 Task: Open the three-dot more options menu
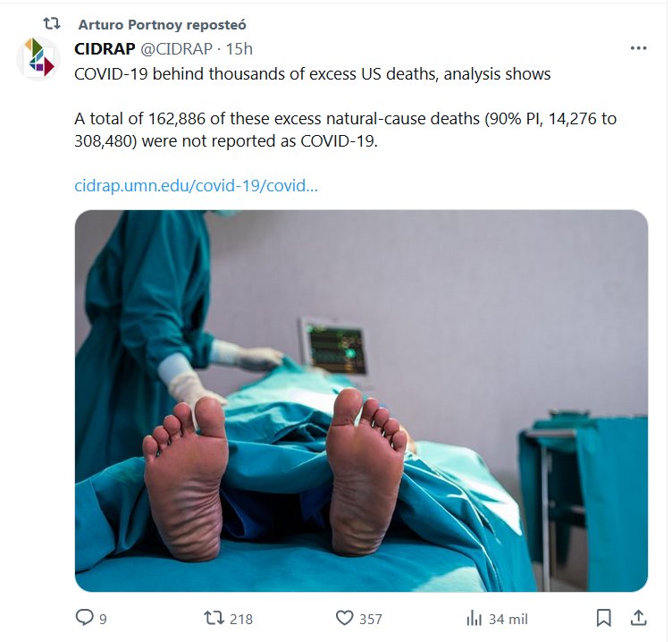pos(638,48)
